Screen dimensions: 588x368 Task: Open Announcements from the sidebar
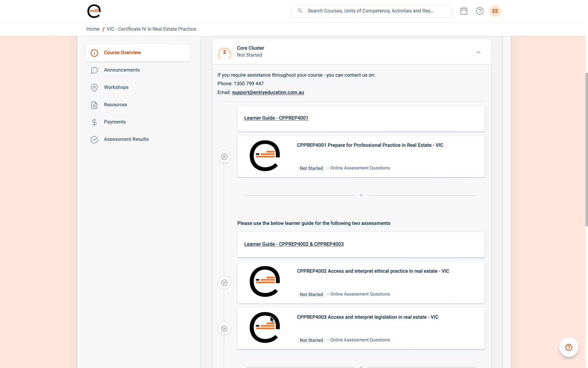[x=122, y=70]
